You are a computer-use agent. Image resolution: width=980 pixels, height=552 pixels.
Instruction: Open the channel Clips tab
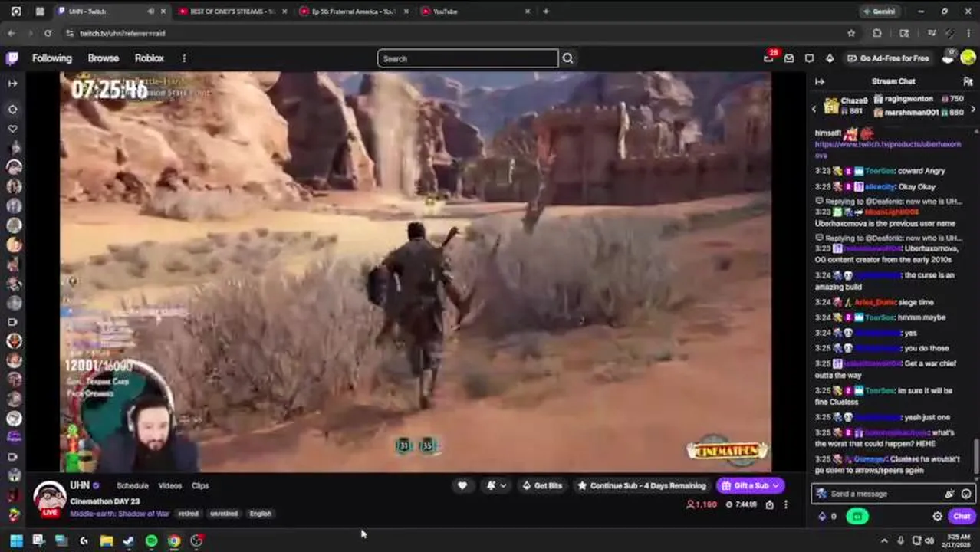click(x=200, y=485)
